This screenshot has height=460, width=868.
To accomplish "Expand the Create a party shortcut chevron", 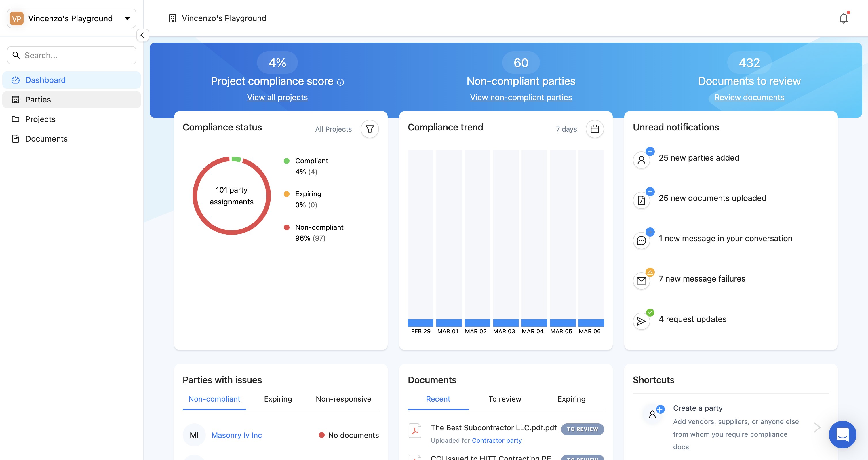I will pyautogui.click(x=817, y=427).
